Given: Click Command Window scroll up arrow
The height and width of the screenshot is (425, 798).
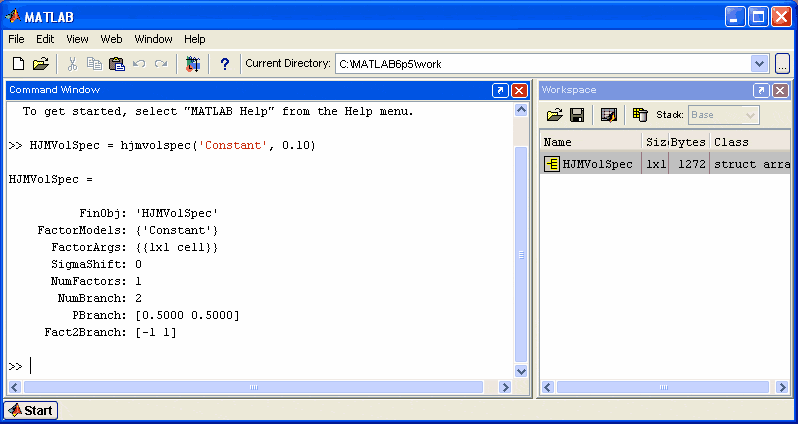Looking at the screenshot, I should [x=521, y=109].
